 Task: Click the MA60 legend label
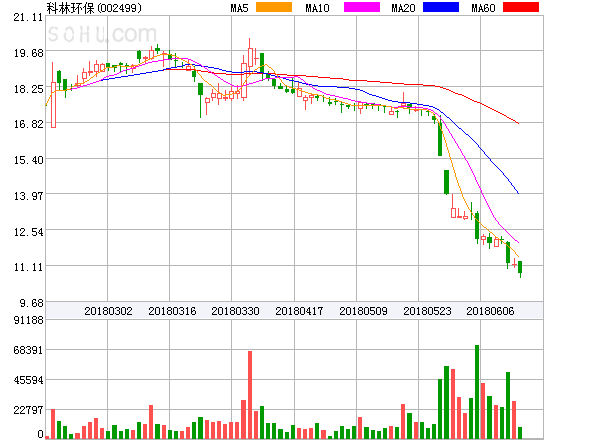click(x=483, y=8)
